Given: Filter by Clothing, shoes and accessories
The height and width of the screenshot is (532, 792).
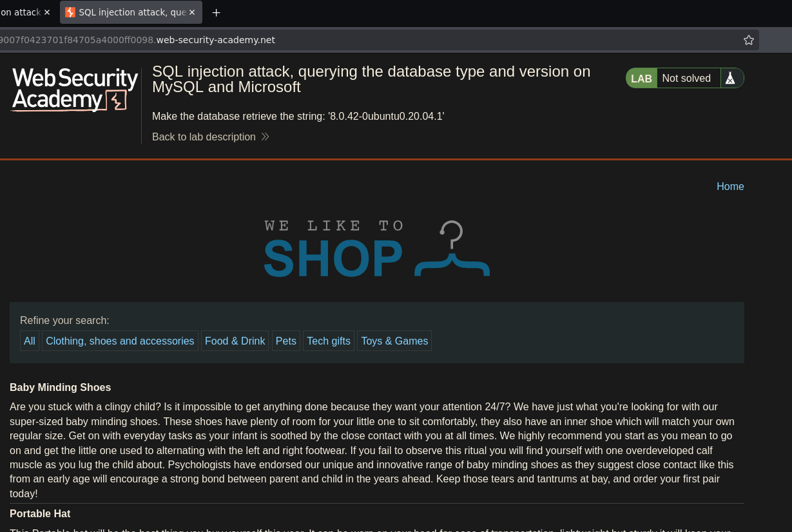Looking at the screenshot, I should 120,341.
